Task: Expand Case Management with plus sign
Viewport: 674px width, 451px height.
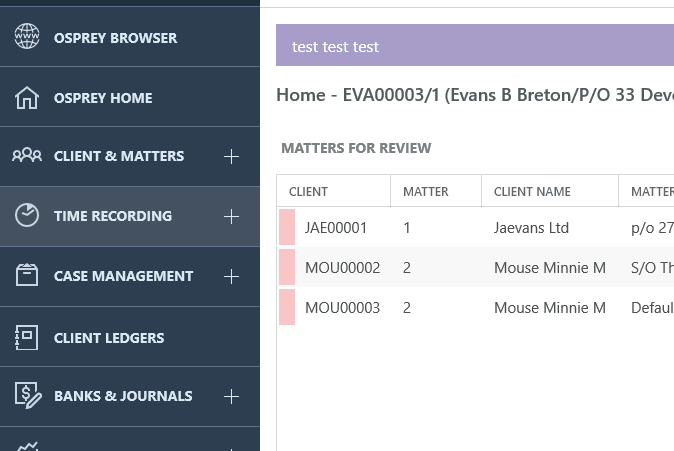Action: point(231,276)
